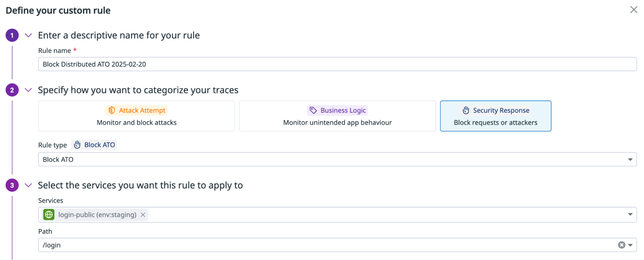Open the Services dropdown arrow

pyautogui.click(x=630, y=215)
